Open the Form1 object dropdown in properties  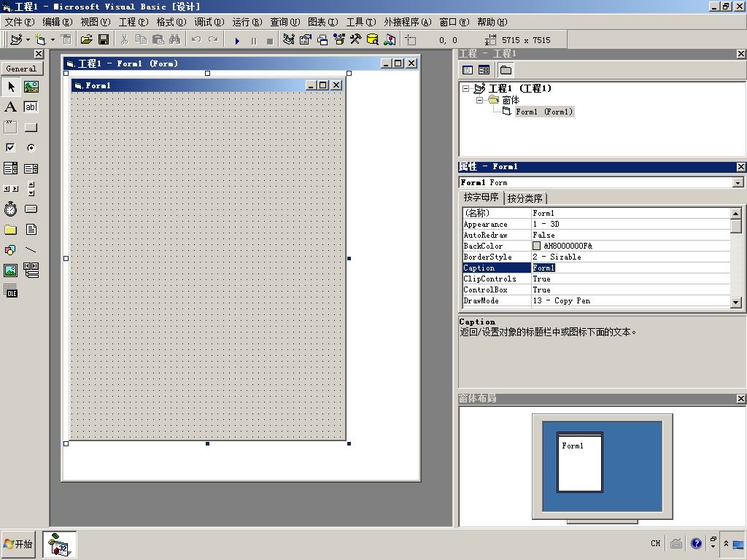[738, 183]
